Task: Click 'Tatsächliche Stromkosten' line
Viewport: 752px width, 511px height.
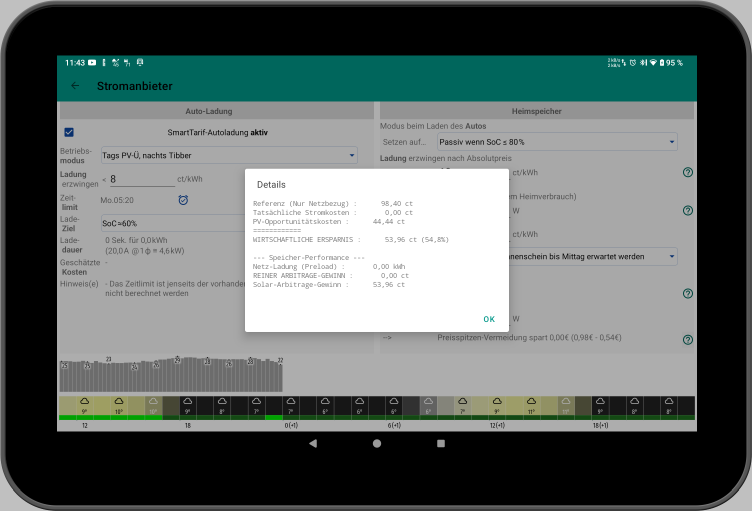Action: [332, 213]
